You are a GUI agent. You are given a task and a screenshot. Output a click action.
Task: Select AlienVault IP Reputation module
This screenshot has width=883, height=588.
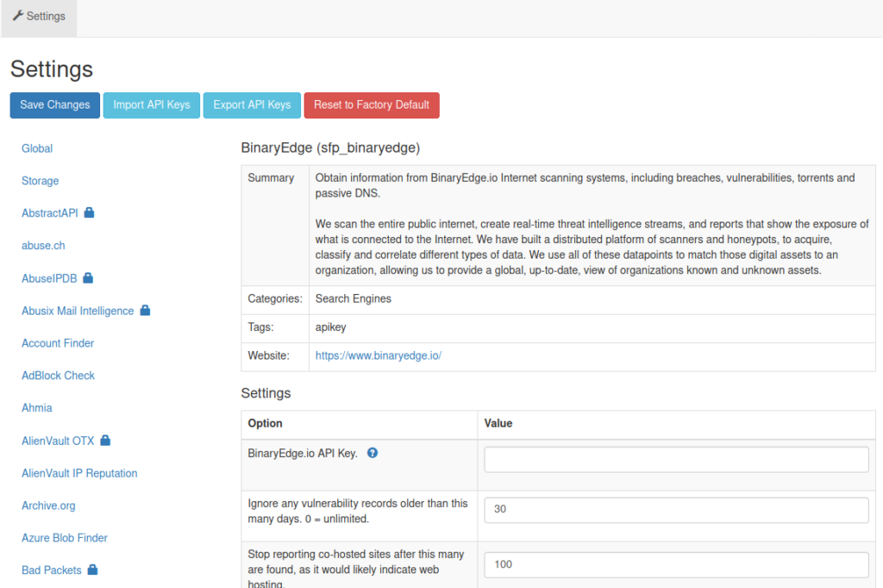(79, 473)
